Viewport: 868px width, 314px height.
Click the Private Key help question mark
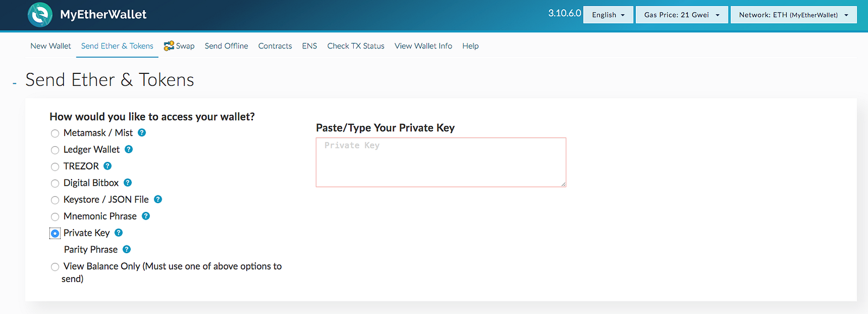click(x=119, y=233)
